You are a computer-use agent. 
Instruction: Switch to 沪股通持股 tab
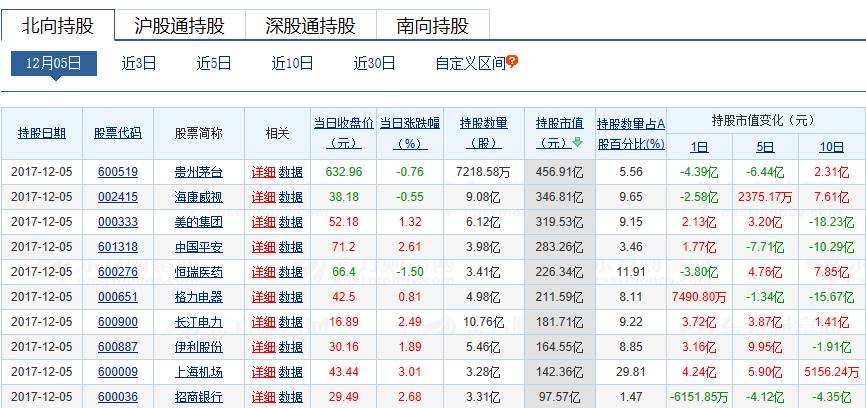[x=179, y=25]
